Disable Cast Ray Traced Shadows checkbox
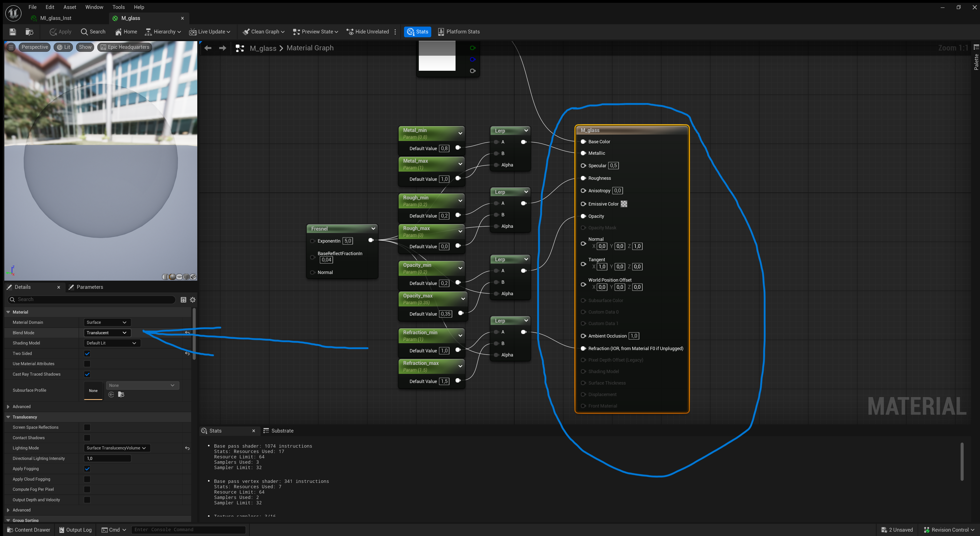This screenshot has height=536, width=980. point(87,374)
